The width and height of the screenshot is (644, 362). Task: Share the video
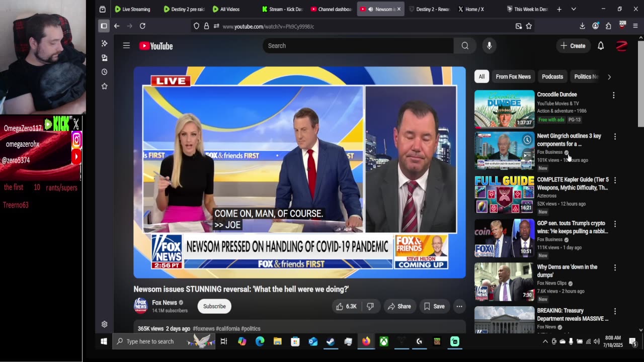pyautogui.click(x=399, y=306)
